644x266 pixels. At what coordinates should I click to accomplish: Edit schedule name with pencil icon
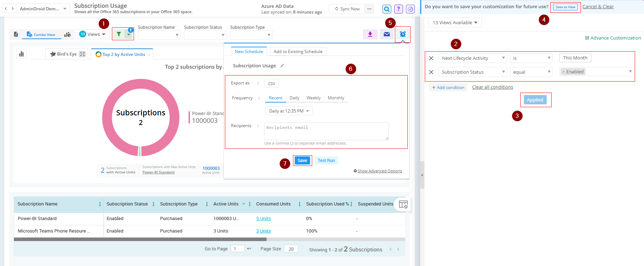point(282,66)
